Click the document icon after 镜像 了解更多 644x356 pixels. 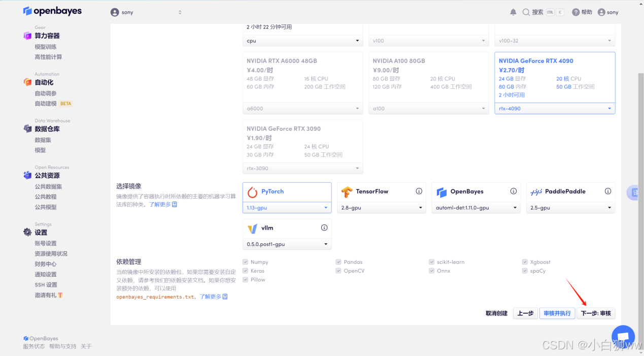[x=175, y=204]
